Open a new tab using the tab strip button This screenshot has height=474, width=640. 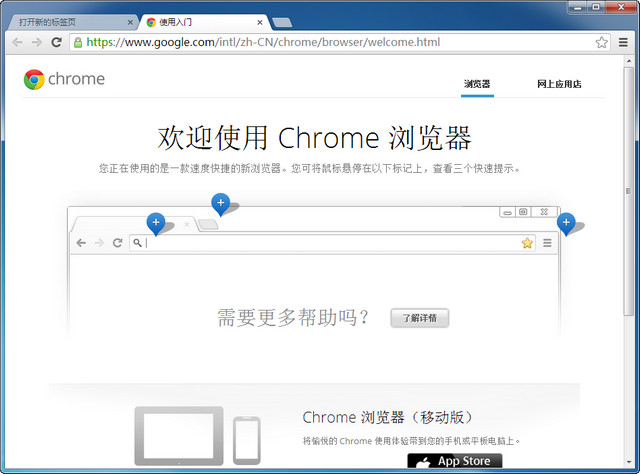282,21
